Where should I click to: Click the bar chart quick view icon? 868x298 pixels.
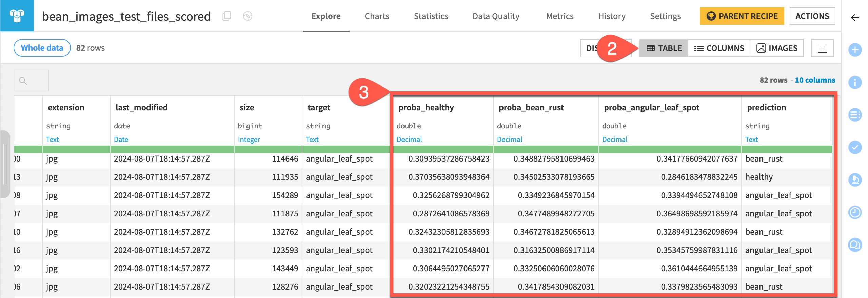[x=822, y=48]
